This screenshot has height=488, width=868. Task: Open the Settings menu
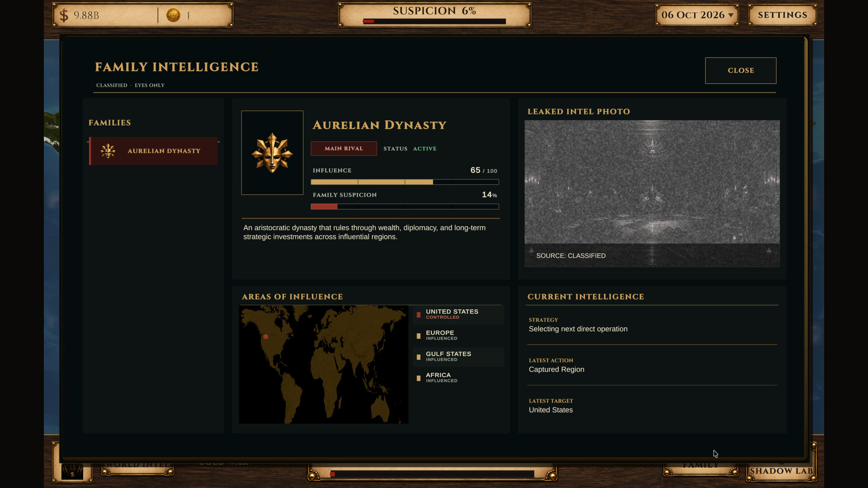(x=782, y=15)
